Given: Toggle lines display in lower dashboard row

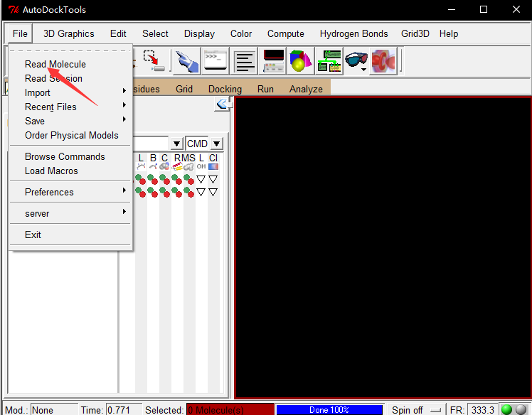Looking at the screenshot, I should click(140, 193).
